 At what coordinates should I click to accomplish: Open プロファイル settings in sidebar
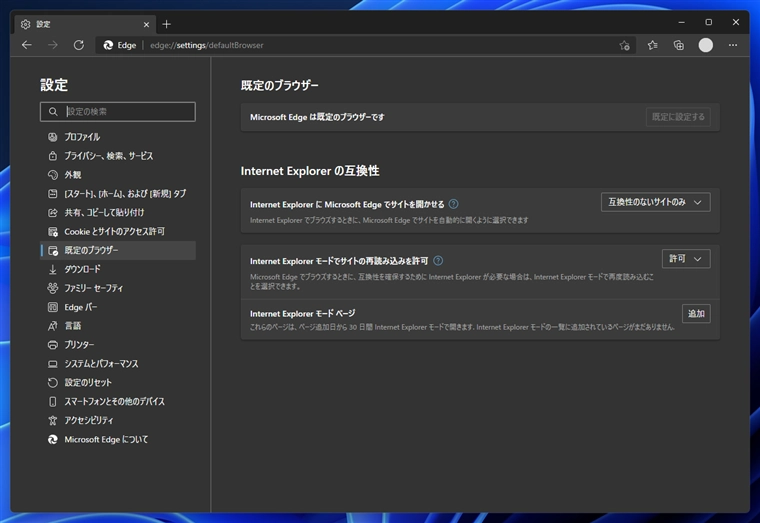click(82, 137)
